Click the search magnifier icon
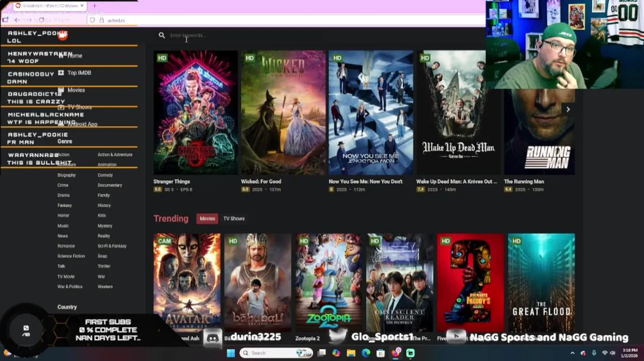This screenshot has height=361, width=644. click(x=162, y=35)
